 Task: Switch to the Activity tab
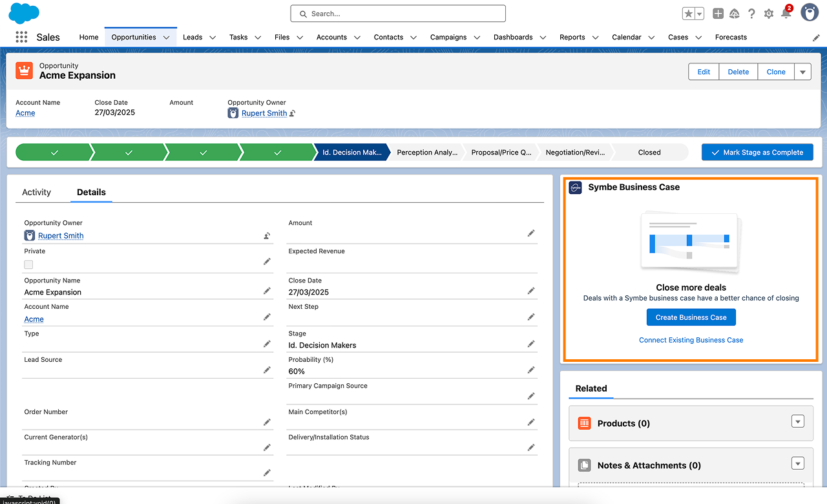(x=36, y=192)
